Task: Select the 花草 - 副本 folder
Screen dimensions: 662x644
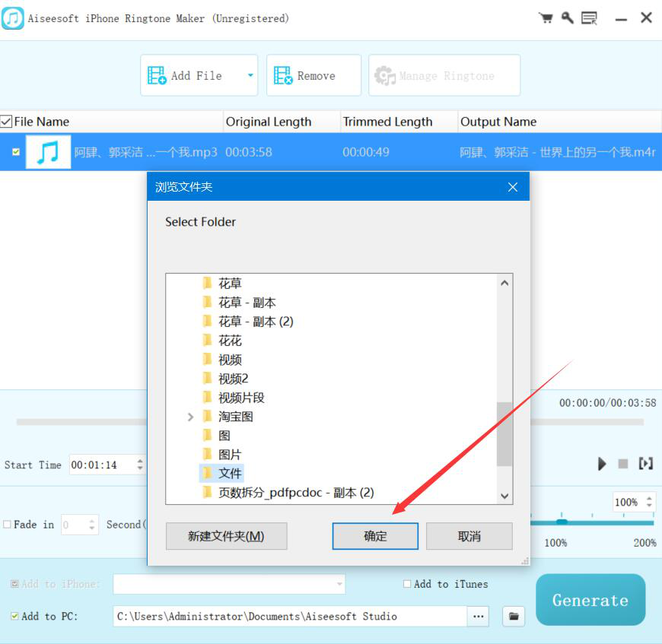Action: 247,303
